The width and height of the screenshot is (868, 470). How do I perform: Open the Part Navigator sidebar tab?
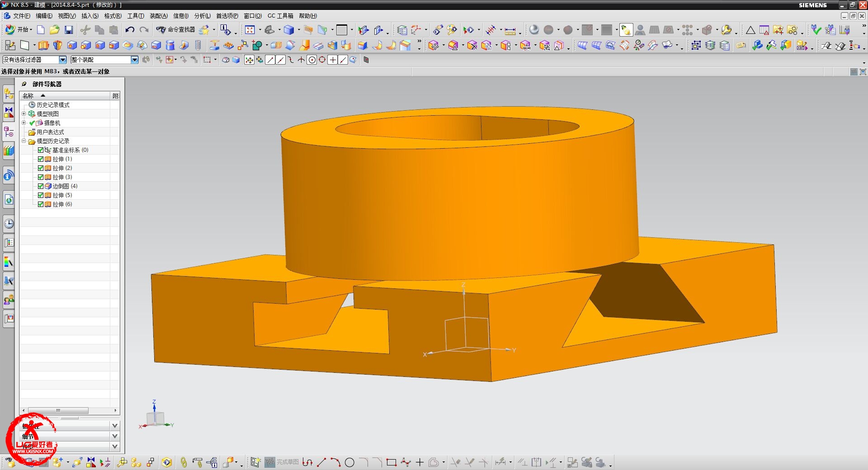[x=9, y=132]
